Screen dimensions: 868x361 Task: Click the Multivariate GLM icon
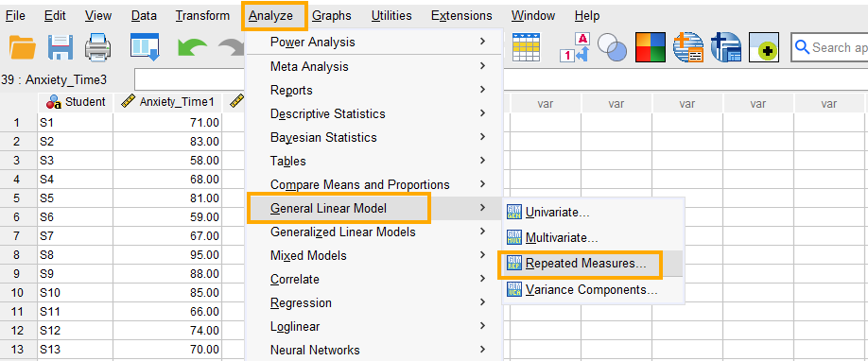tap(513, 238)
